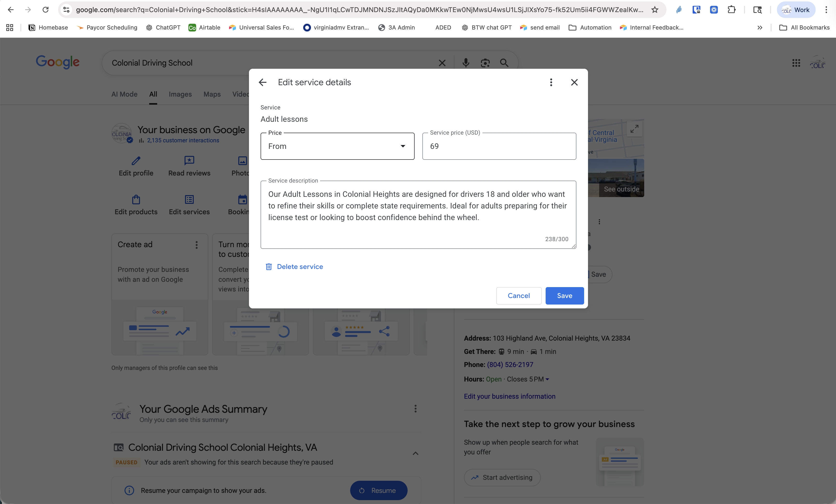Open the Google account avatar
The height and width of the screenshot is (504, 836).
click(817, 63)
